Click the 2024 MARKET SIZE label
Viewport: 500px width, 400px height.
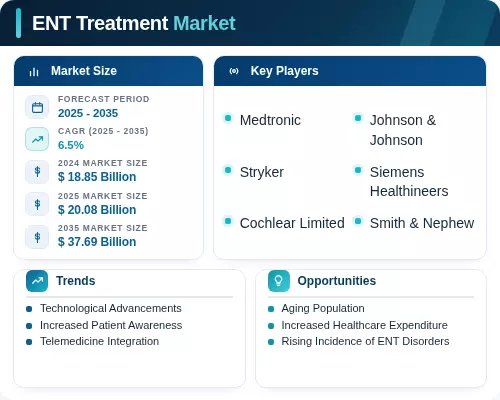point(103,163)
